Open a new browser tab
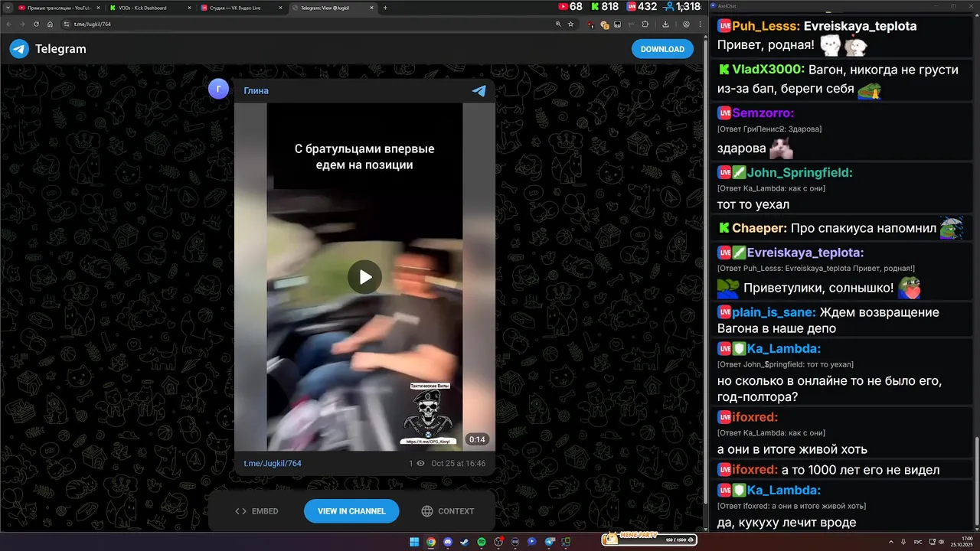This screenshot has height=551, width=980. coord(385,8)
